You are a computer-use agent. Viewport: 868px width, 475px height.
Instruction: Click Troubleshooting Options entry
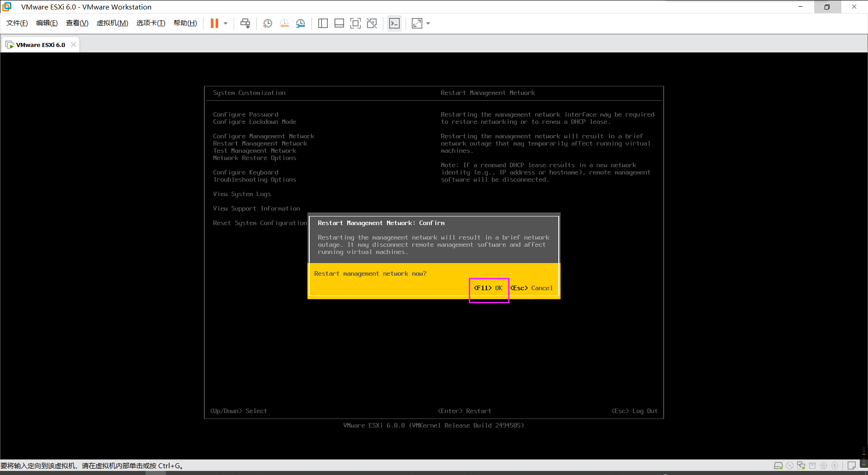pos(255,179)
